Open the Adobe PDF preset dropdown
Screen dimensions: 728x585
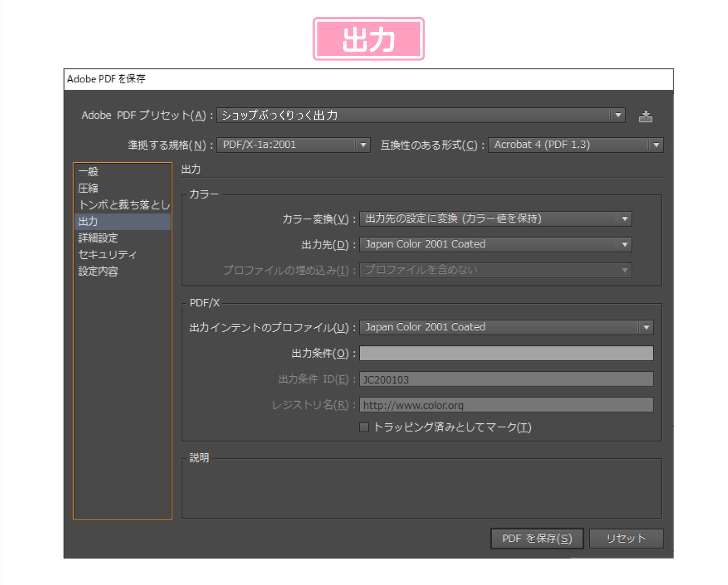click(x=421, y=115)
